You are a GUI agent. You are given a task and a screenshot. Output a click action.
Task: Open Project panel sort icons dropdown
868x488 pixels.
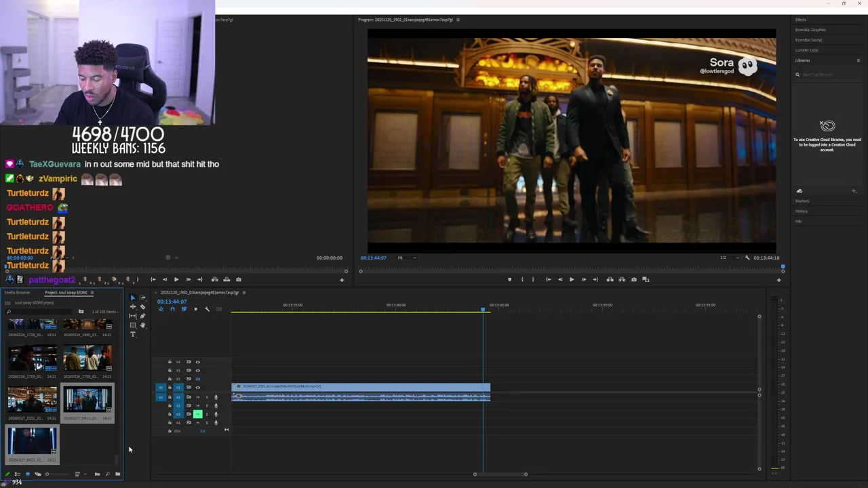tap(80, 474)
